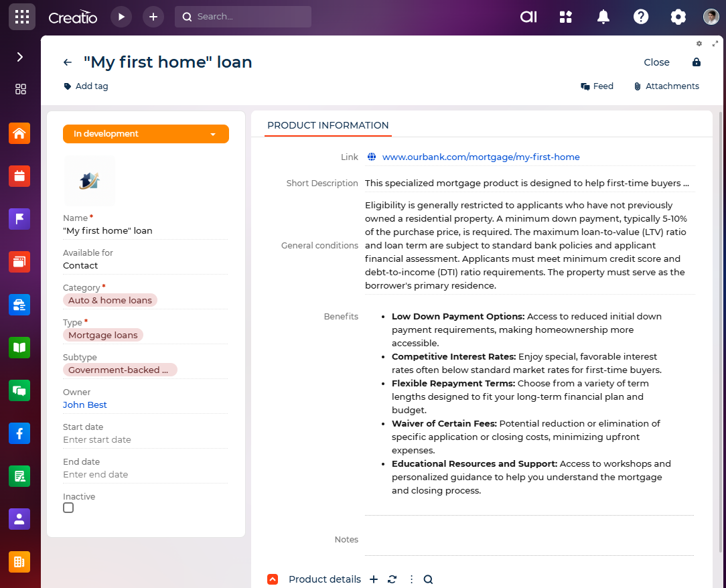
Task: Open the Attachments tab
Action: point(666,86)
